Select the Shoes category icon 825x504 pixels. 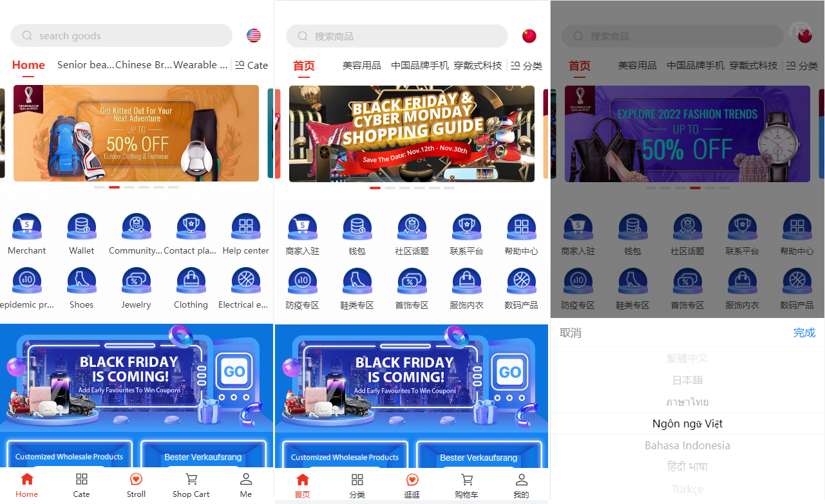click(81, 281)
